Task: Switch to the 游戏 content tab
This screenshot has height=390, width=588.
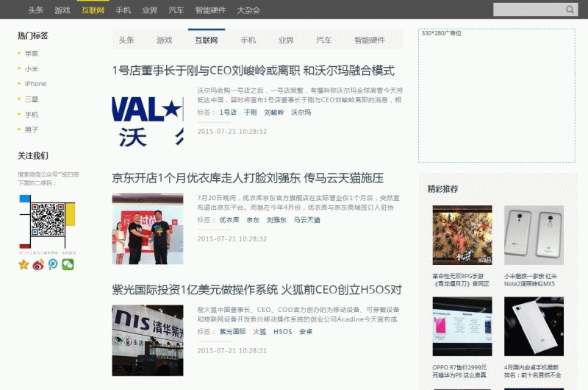Action: (164, 40)
